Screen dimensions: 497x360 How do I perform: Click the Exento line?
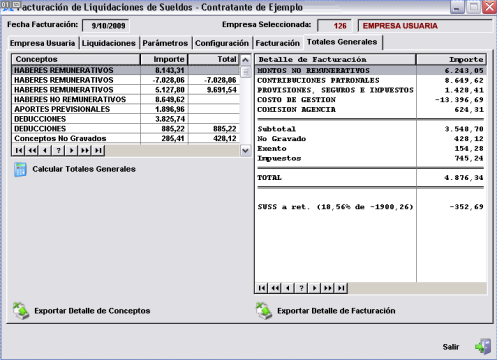pyautogui.click(x=371, y=148)
